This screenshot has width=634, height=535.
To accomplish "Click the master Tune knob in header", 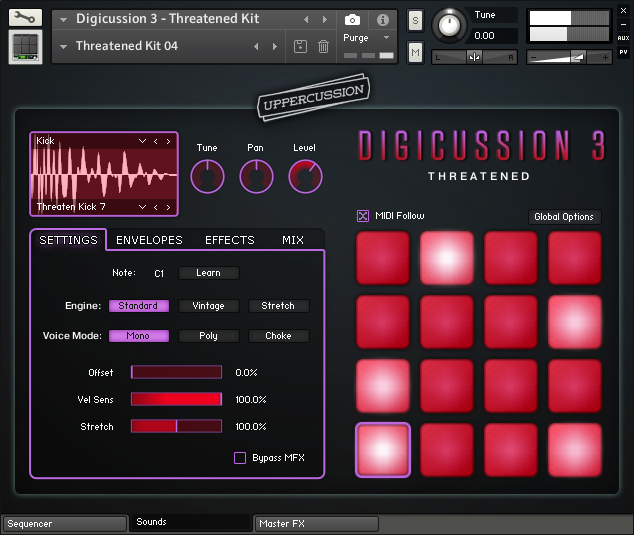I will point(449,25).
